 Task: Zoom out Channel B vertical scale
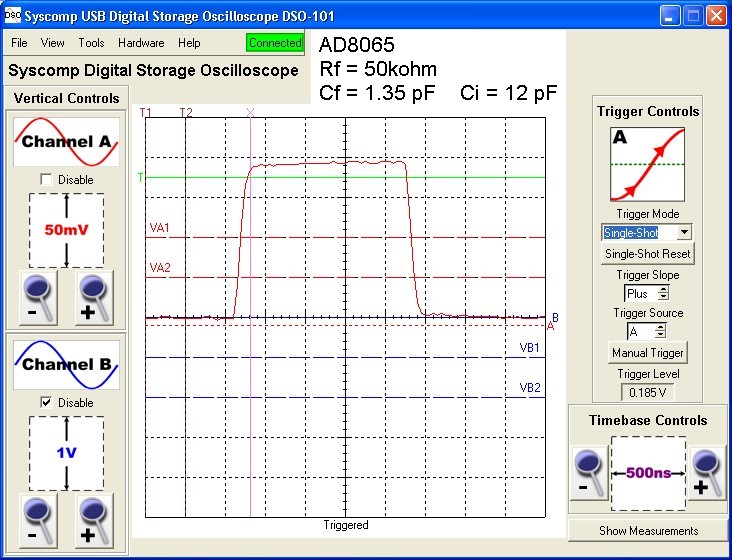click(37, 520)
